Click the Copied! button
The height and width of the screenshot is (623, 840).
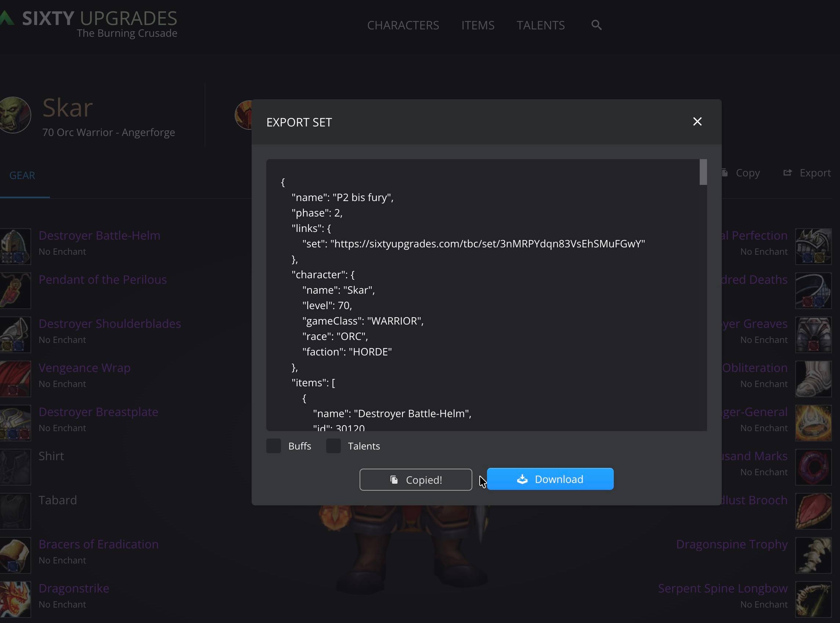pyautogui.click(x=416, y=479)
